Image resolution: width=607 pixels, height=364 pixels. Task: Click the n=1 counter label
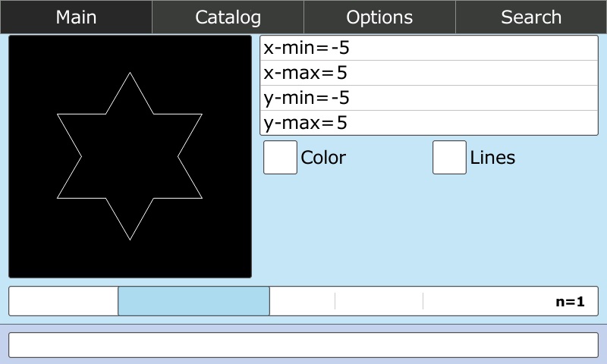click(x=570, y=302)
